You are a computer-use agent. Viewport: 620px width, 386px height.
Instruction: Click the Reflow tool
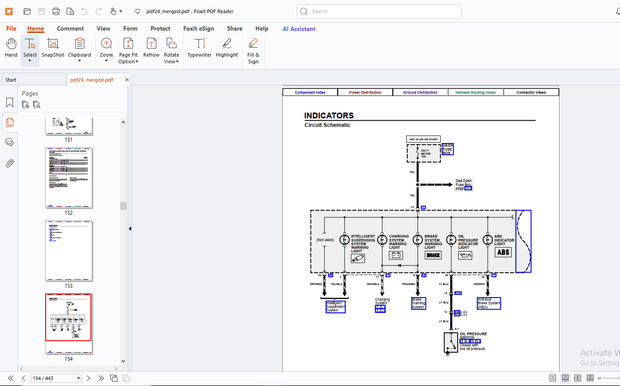click(151, 48)
